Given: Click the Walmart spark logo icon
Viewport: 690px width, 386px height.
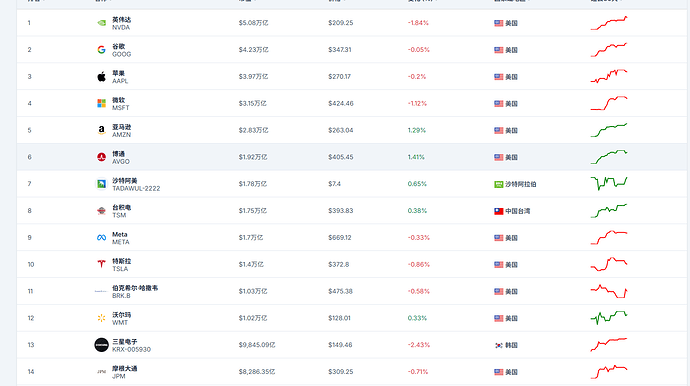Looking at the screenshot, I should pyautogui.click(x=101, y=318).
